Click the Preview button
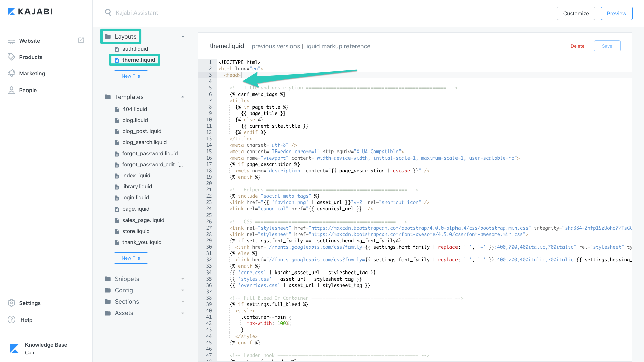The image size is (644, 362). (x=616, y=13)
